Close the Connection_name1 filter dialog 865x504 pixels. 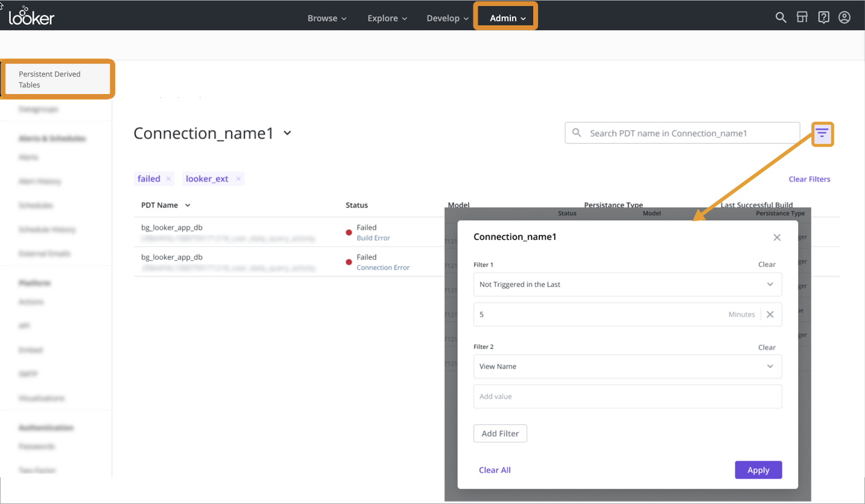(777, 238)
